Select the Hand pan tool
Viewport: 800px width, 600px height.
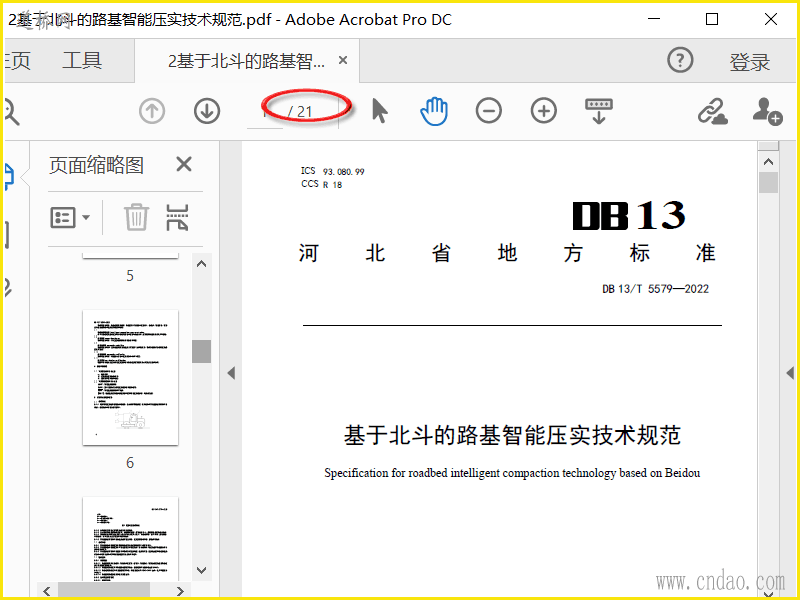click(x=434, y=111)
